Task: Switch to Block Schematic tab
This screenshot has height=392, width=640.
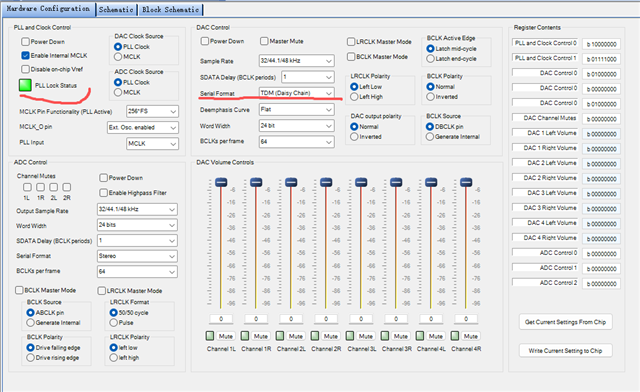Action: click(x=171, y=9)
